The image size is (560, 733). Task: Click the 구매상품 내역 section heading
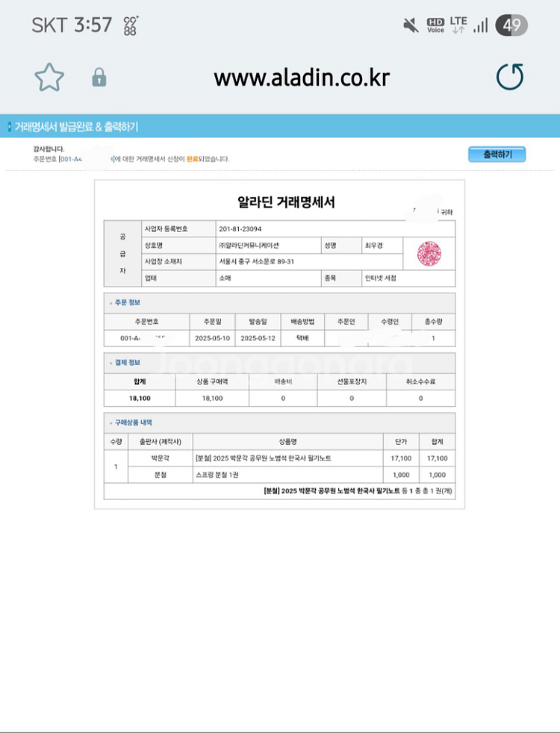pos(133,422)
